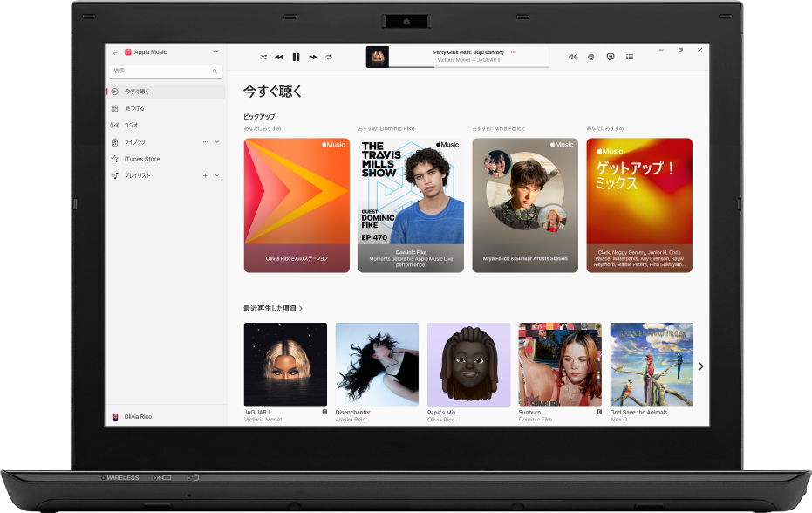Expand the プレイリスト (Playlists) section chevron
Screen dimensions: 812x513
click(217, 174)
